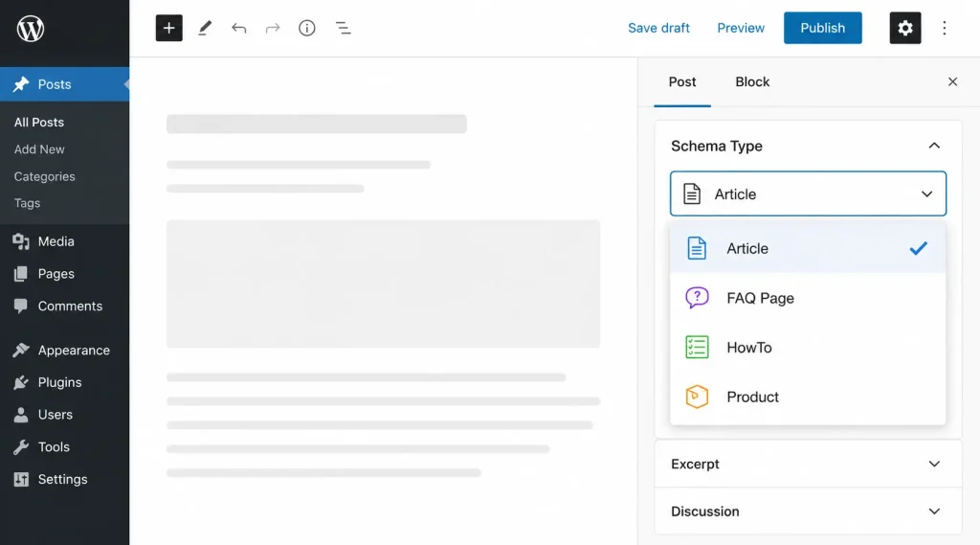Select the checked Article option
This screenshot has height=545, width=980.
coord(808,248)
